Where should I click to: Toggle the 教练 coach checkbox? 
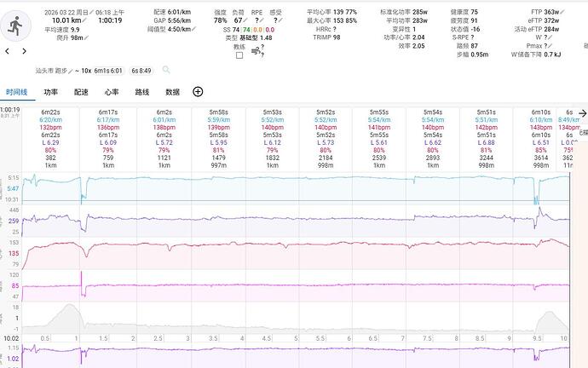click(x=239, y=55)
